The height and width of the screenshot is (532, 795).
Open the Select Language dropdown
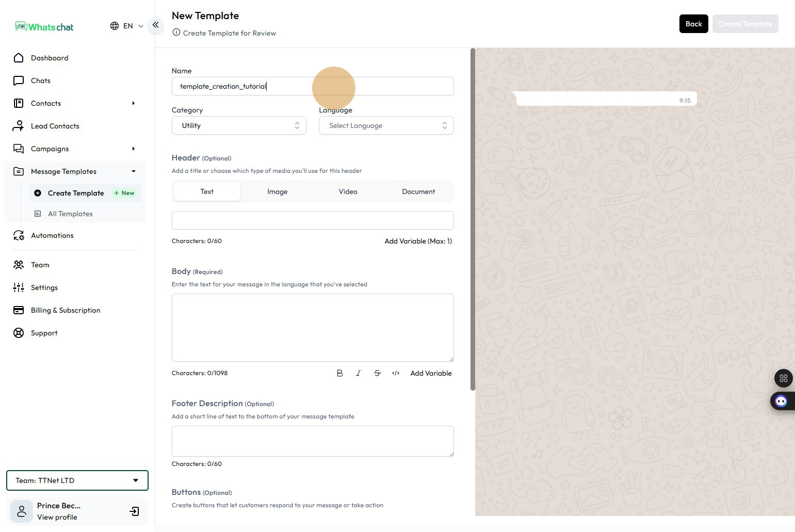[386, 125]
